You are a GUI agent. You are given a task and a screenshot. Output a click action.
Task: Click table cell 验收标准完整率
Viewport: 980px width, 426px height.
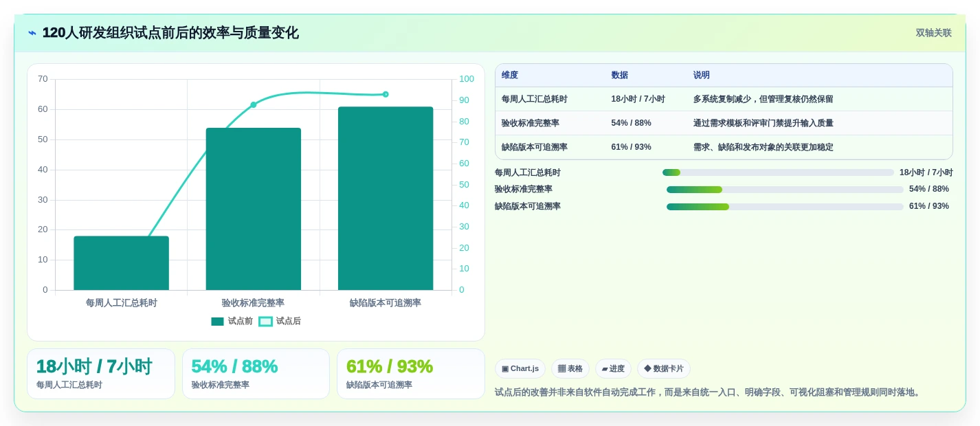click(x=531, y=123)
